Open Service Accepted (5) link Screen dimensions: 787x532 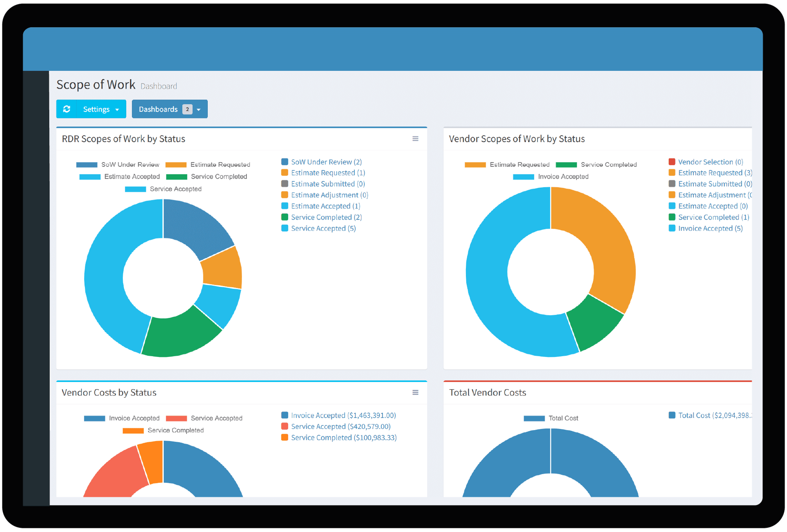323,228
